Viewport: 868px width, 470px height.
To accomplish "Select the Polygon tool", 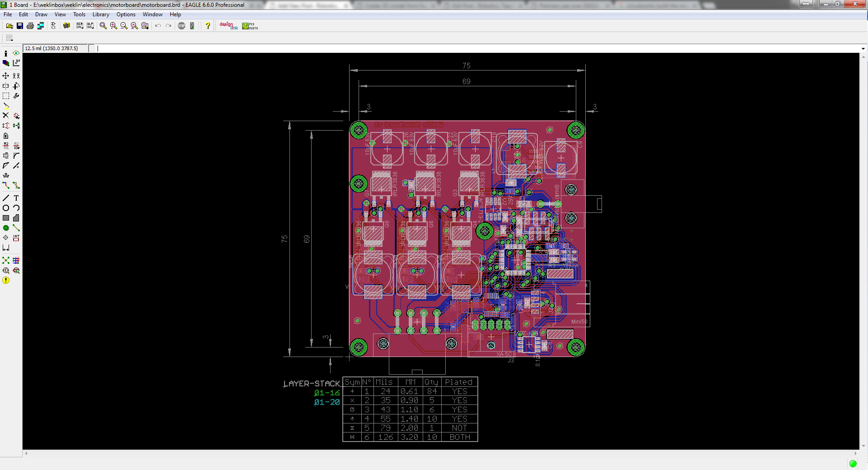I will [16, 218].
